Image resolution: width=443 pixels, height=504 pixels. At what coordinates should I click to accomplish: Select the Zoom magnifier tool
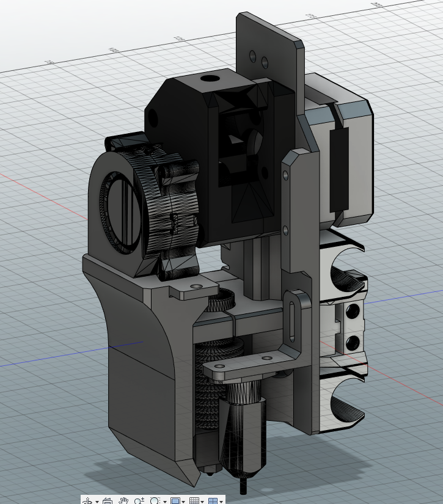[139, 501]
